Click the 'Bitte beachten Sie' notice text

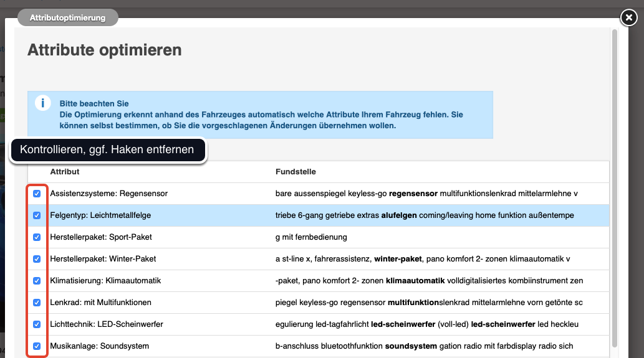tap(94, 103)
